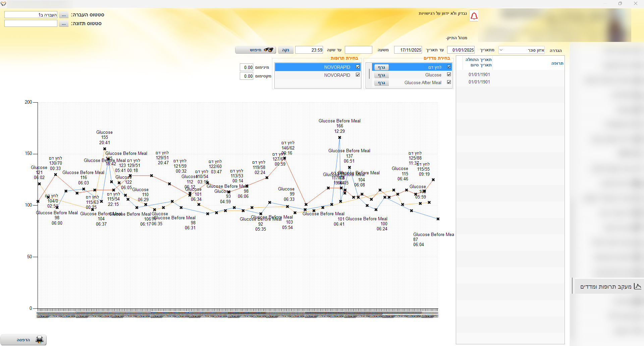Open the transfer status (סטטוס העברה) browse button
The width and height of the screenshot is (644, 346).
click(x=63, y=15)
